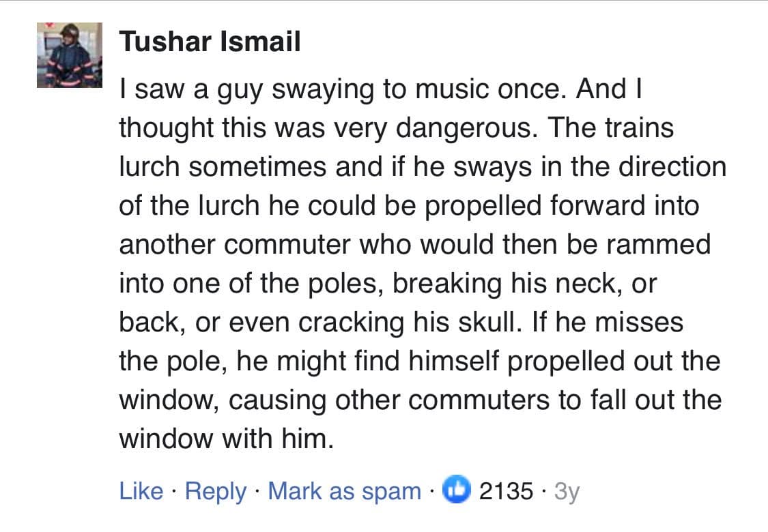View the 2135 reactions count

coord(506,491)
